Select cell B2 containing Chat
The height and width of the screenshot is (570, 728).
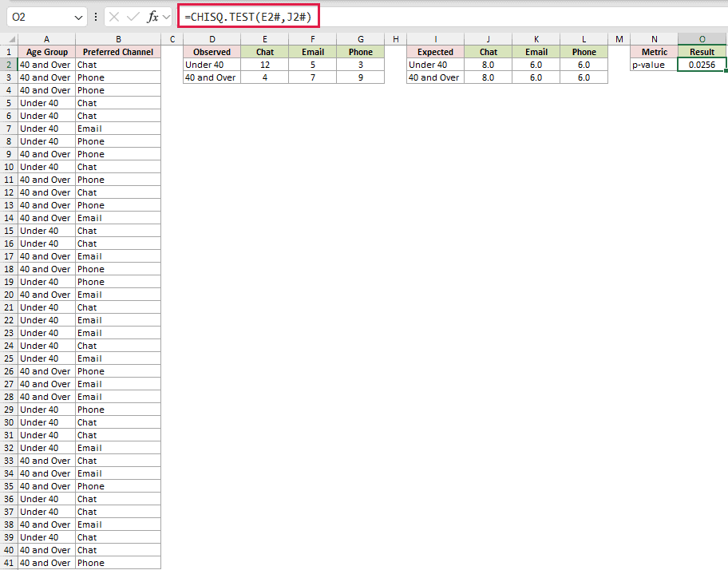(118, 65)
